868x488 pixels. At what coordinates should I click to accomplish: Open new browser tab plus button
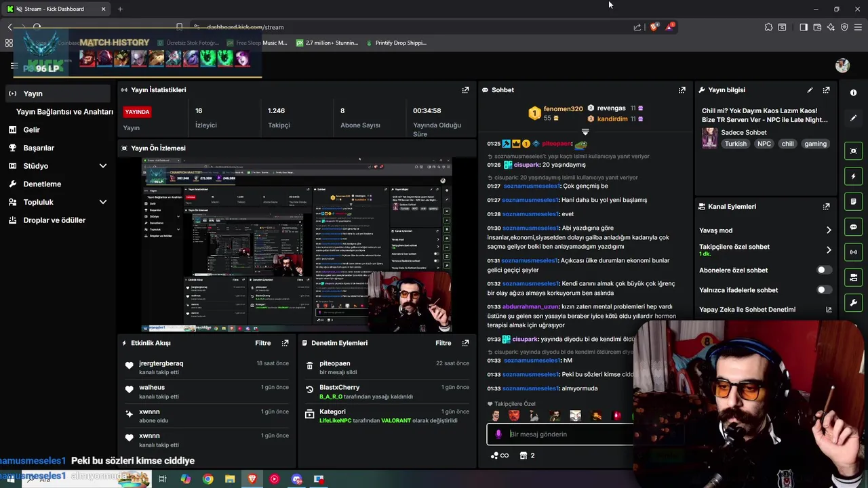[120, 9]
